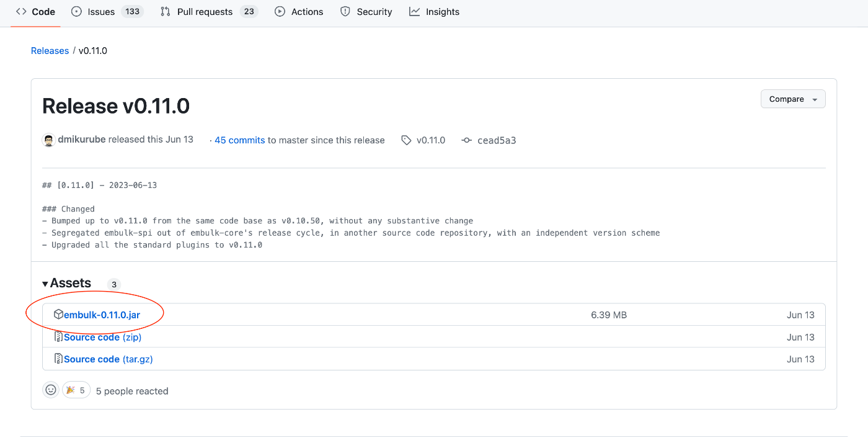The image size is (868, 448).
Task: Click the Issues circle icon
Action: pos(76,12)
